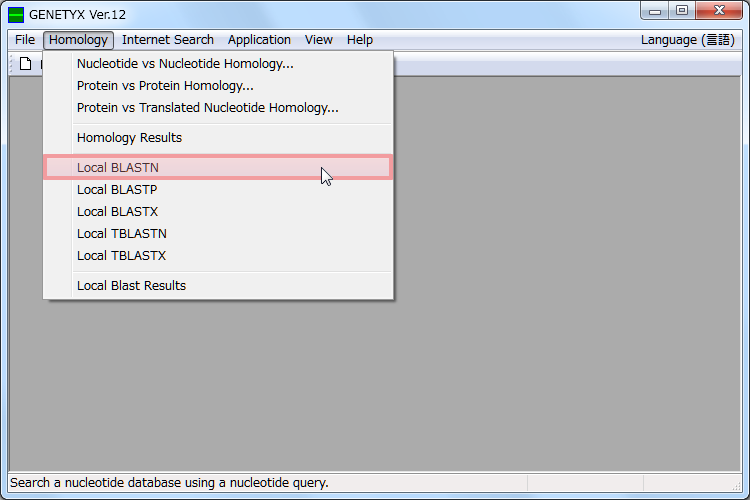Launch Local TBLASTN

click(x=218, y=234)
